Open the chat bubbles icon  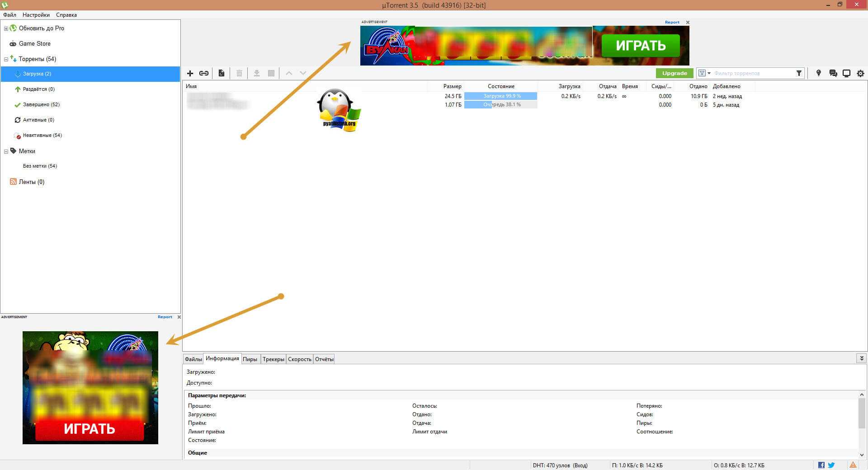coord(833,73)
